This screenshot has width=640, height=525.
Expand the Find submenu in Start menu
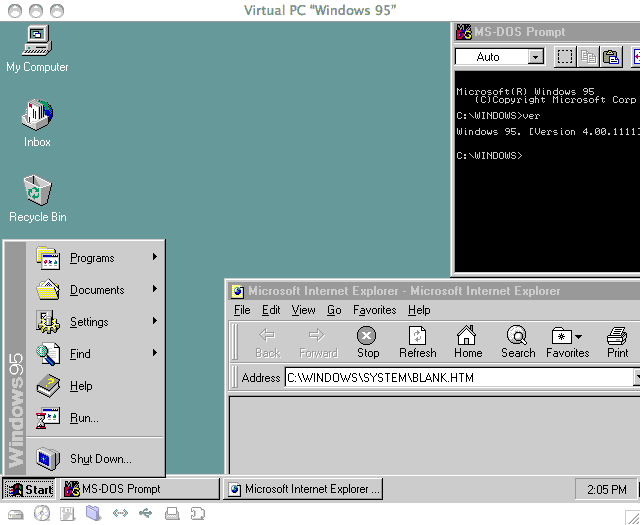pos(96,354)
